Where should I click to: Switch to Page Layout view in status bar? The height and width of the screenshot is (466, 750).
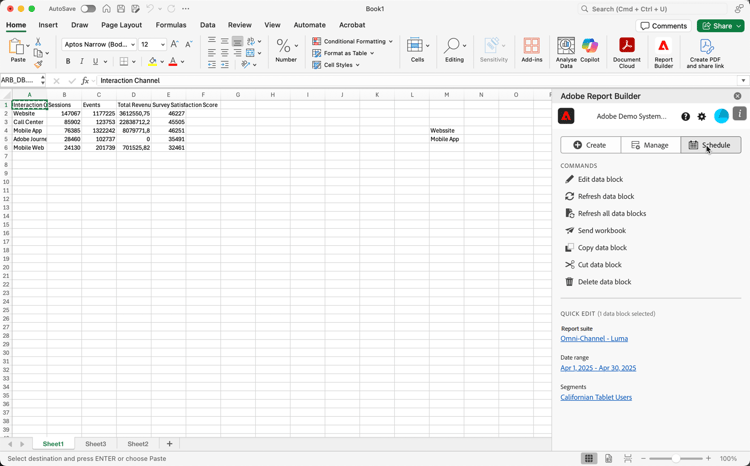pyautogui.click(x=608, y=458)
